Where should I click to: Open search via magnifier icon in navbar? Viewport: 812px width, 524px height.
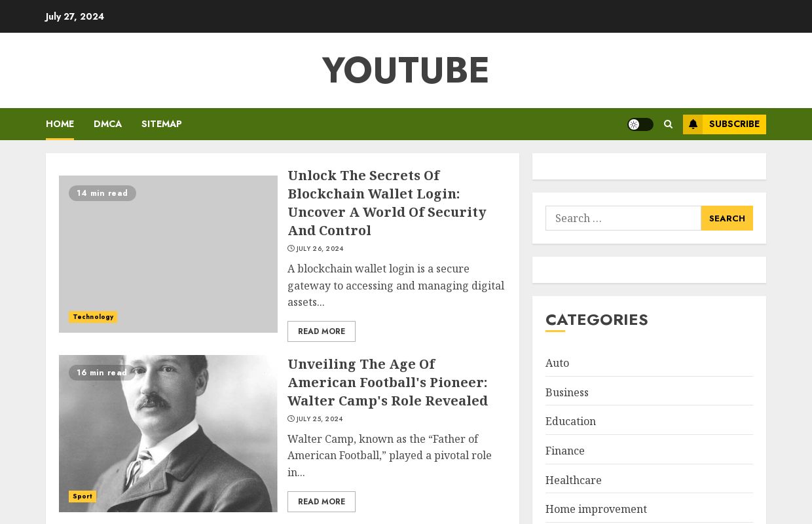668,124
